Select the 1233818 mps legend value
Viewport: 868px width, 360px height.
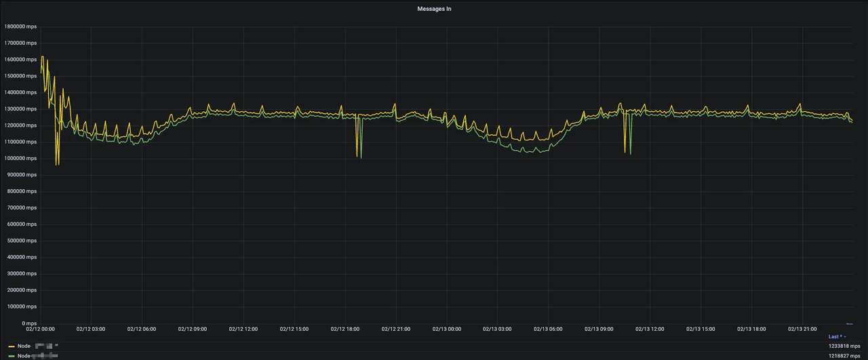coord(844,346)
